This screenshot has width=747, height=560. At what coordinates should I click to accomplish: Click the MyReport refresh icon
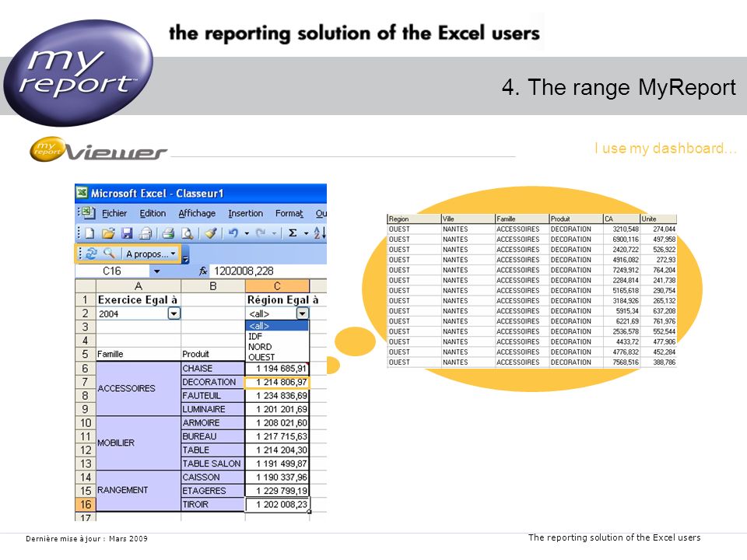91,254
